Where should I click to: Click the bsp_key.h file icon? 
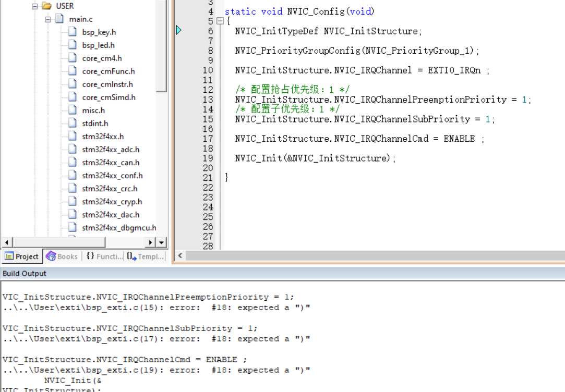point(73,32)
